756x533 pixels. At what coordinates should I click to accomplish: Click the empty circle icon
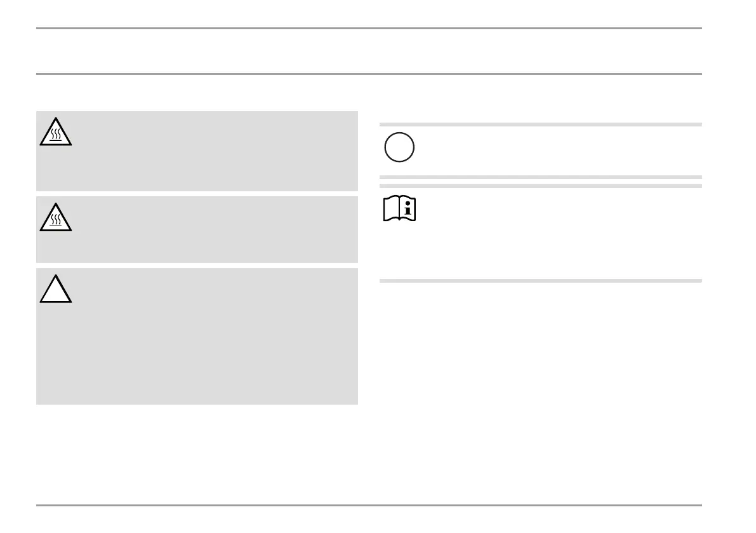399,147
